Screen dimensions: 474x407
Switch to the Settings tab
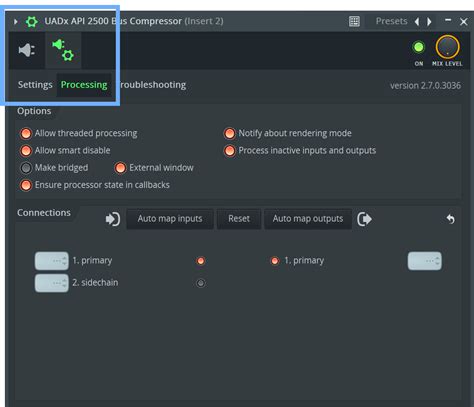pyautogui.click(x=35, y=85)
